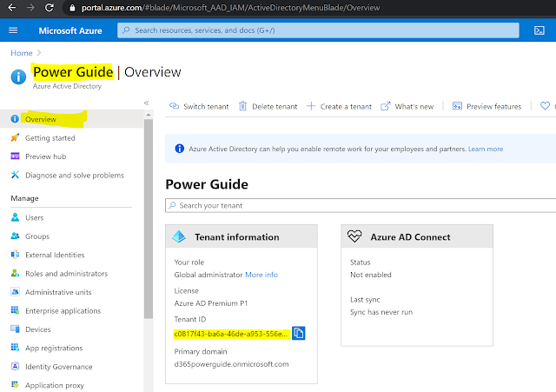Open the Learn more link in banner
556x392 pixels.
[486, 149]
